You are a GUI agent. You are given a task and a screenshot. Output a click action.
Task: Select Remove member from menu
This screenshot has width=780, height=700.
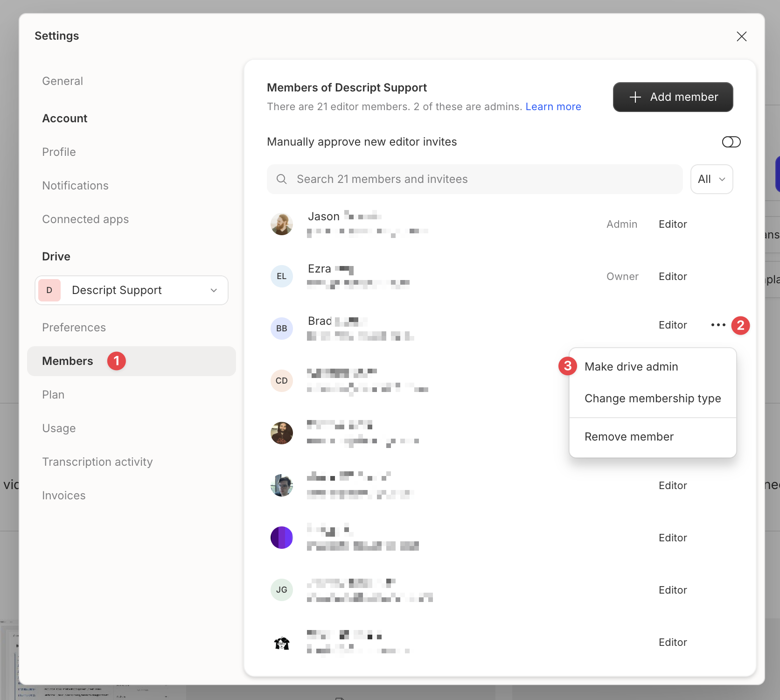(x=629, y=437)
